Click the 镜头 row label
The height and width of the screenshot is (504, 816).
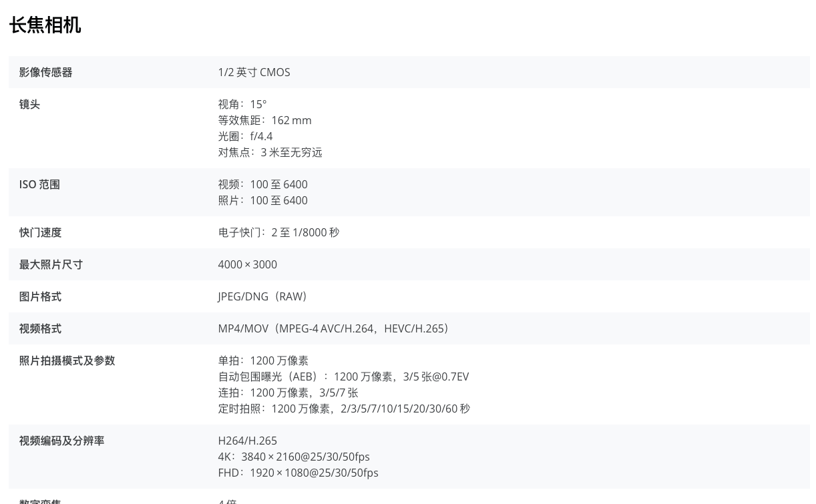point(29,104)
